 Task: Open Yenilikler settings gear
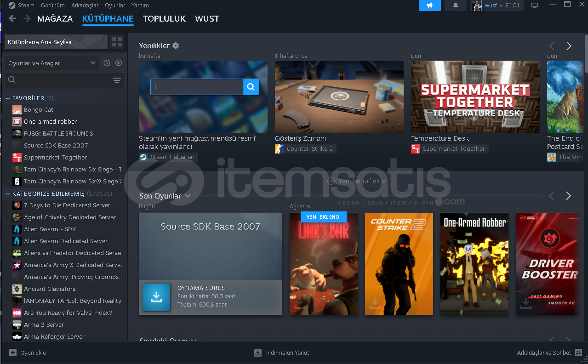(176, 45)
